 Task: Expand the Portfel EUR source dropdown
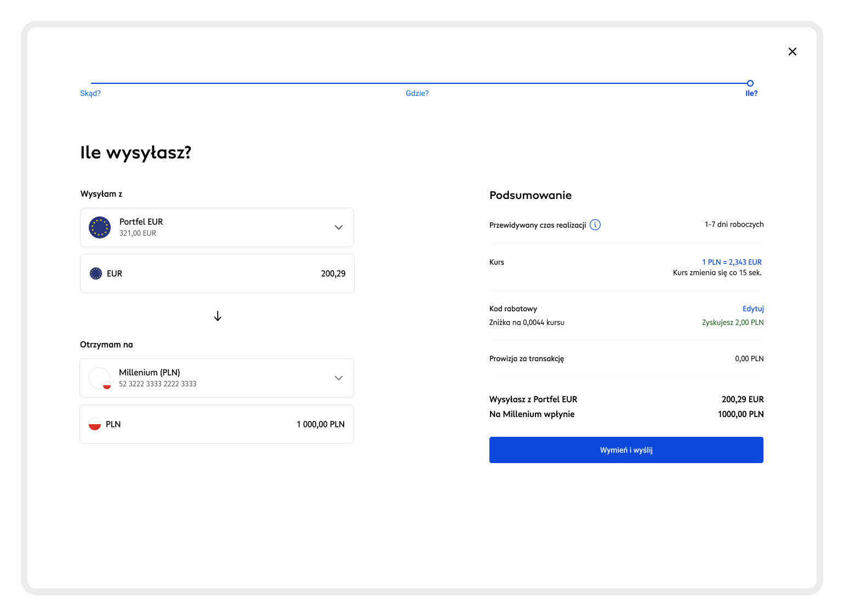[x=338, y=227]
